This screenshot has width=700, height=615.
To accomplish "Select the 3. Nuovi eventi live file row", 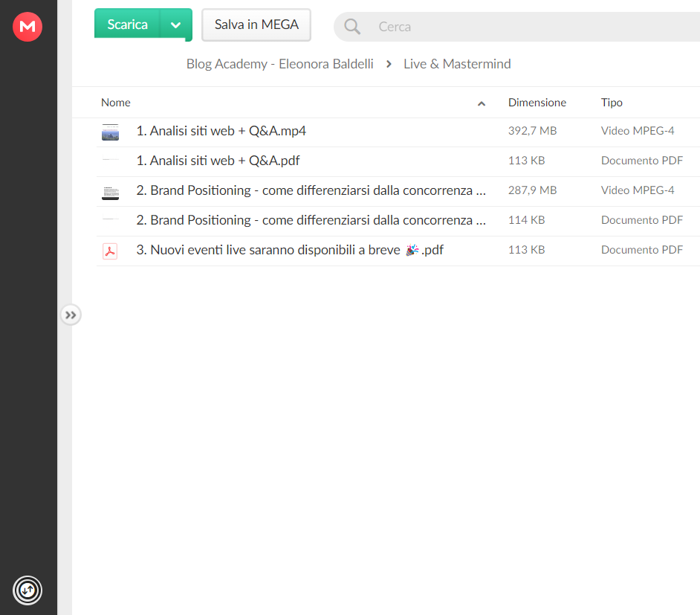I will (x=398, y=251).
